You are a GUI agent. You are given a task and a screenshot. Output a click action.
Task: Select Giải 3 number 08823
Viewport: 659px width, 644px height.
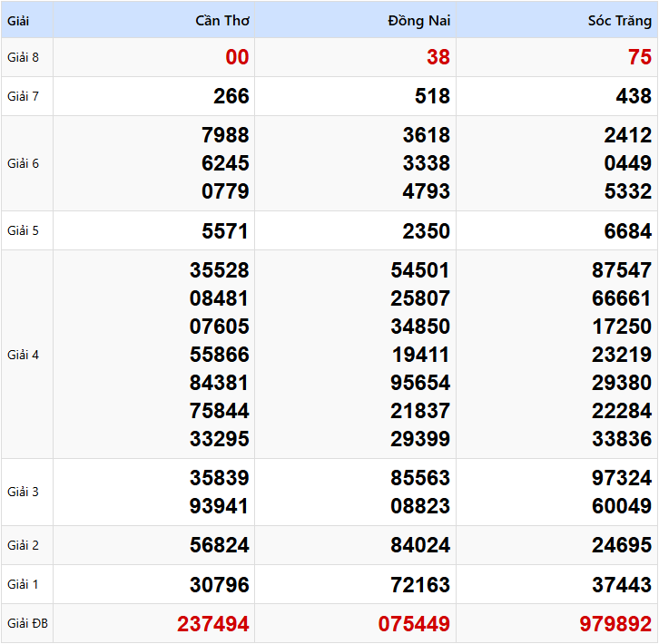tap(420, 506)
